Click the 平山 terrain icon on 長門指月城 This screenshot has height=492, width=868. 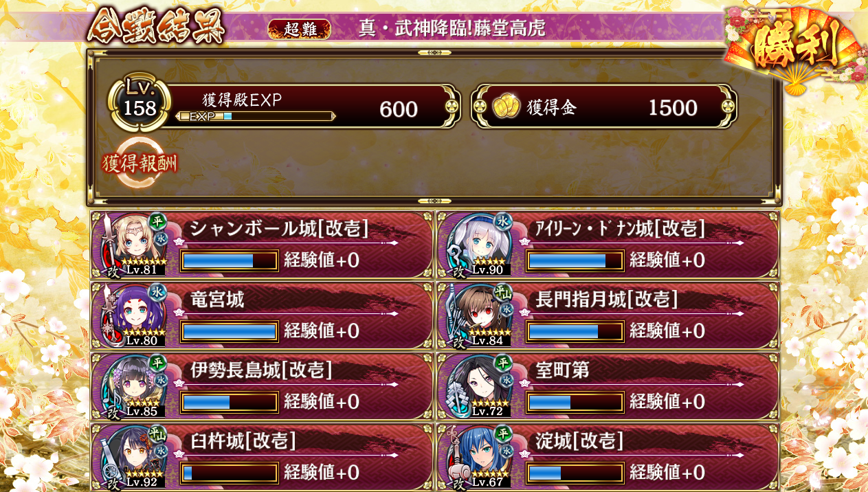pyautogui.click(x=504, y=293)
